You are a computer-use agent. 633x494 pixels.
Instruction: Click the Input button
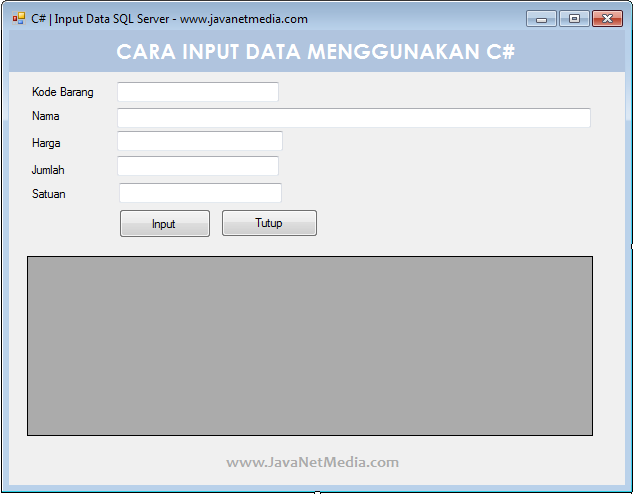coord(165,224)
